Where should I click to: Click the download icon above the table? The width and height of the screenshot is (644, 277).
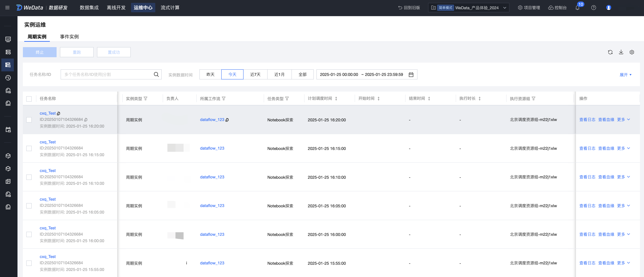coord(621,52)
